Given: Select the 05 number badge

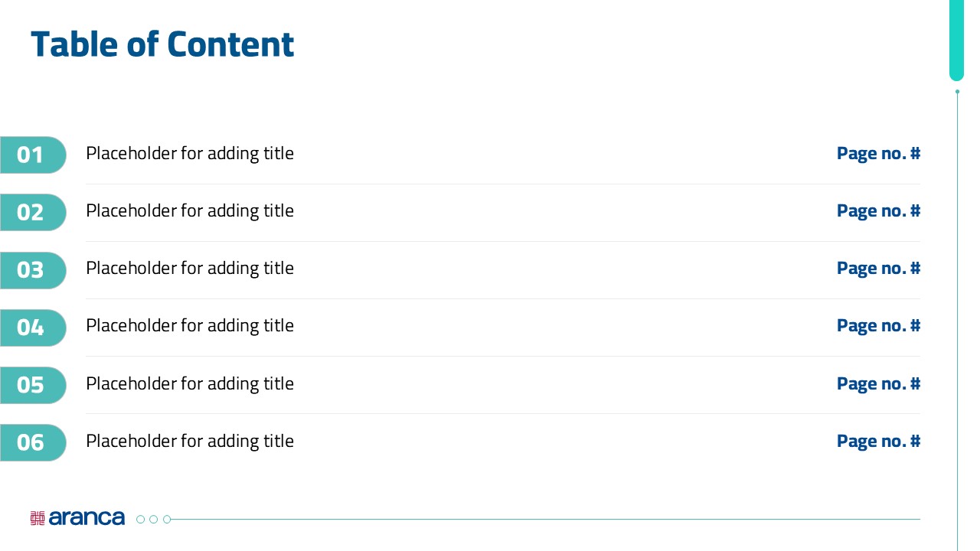Looking at the screenshot, I should (x=32, y=385).
